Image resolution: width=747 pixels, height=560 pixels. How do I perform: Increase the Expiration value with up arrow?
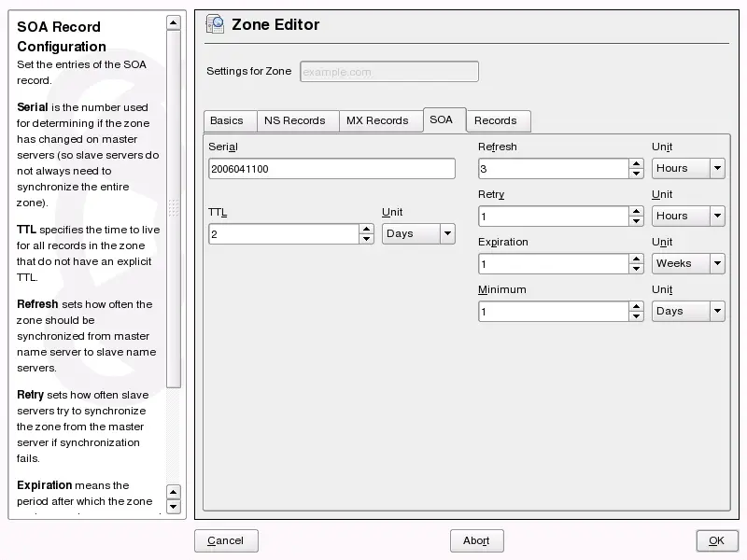(x=636, y=259)
